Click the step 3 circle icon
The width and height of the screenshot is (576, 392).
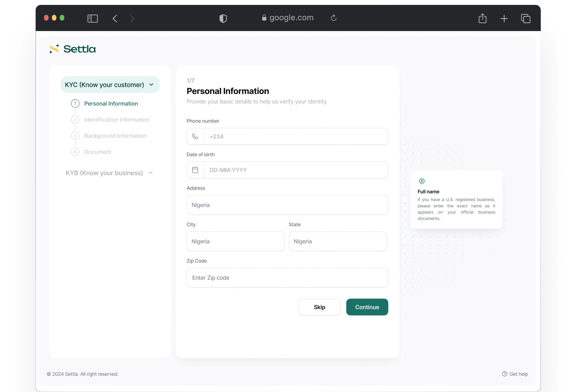(75, 136)
